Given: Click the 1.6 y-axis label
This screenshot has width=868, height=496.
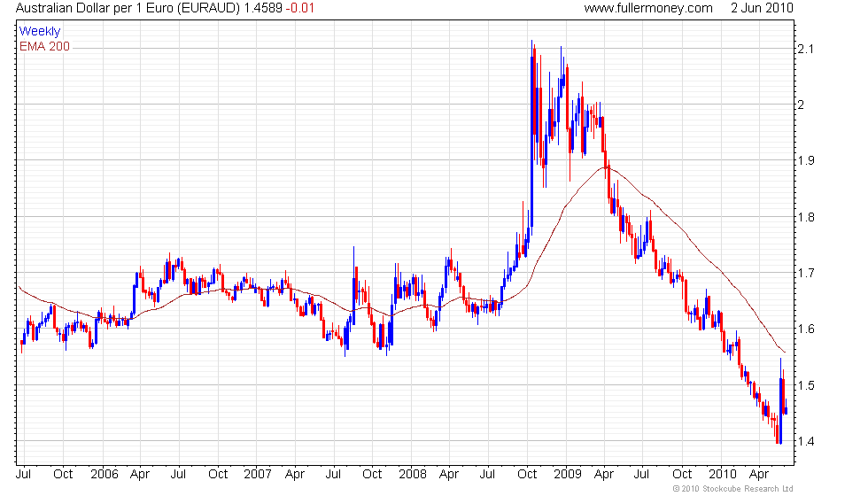Looking at the screenshot, I should (x=805, y=329).
